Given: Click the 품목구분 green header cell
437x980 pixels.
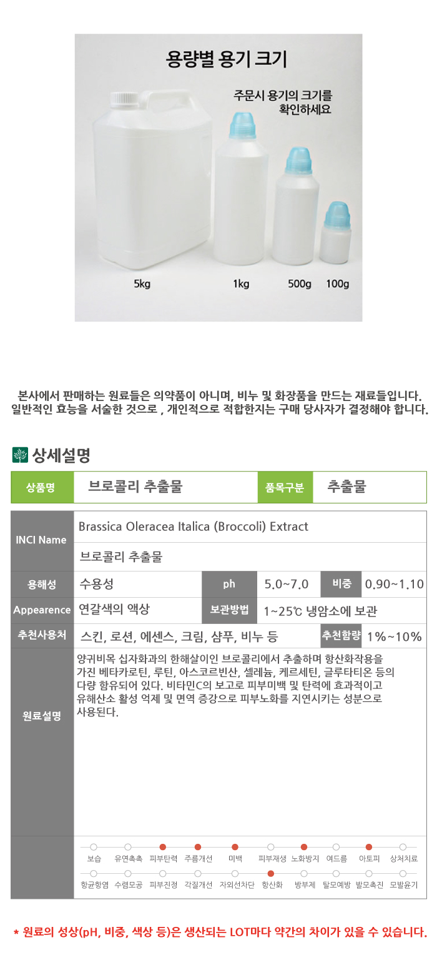Looking at the screenshot, I should (285, 487).
